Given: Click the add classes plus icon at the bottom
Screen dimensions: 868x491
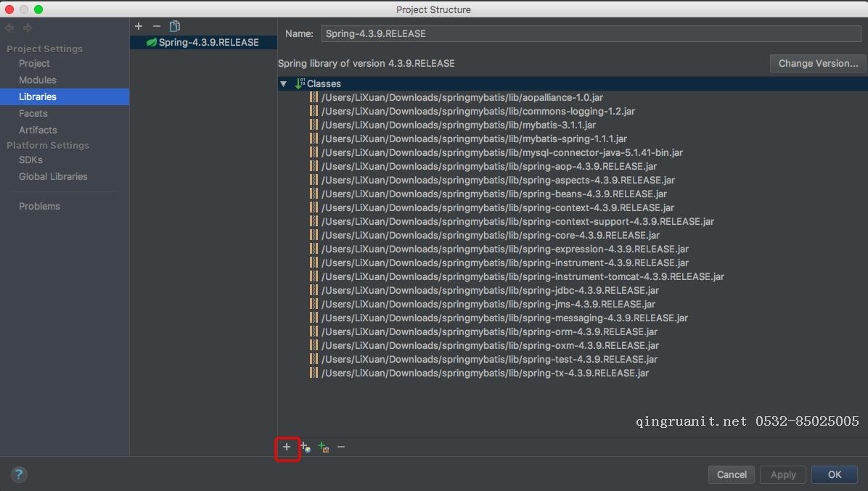Looking at the screenshot, I should click(287, 447).
